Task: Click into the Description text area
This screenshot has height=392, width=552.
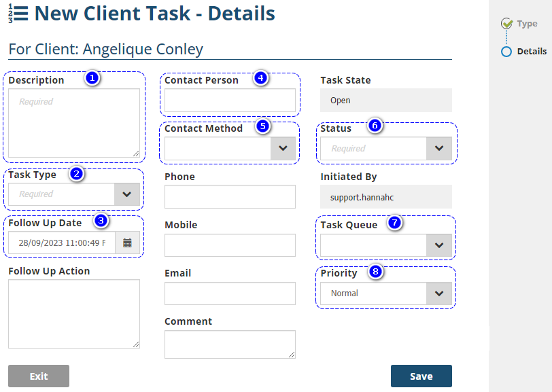Action: coord(74,124)
